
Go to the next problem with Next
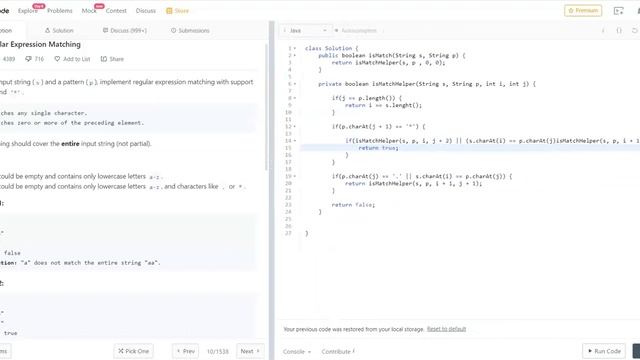tap(250, 351)
